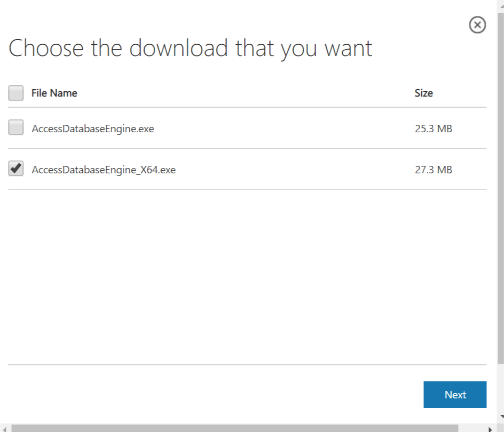Click the 'Choose the download that you want' heading
This screenshot has height=432, width=504.
[x=190, y=48]
